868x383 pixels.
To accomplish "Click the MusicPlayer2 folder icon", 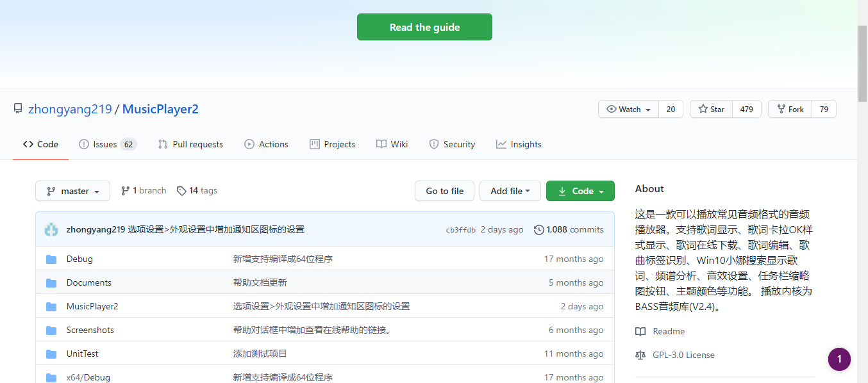I will (51, 306).
